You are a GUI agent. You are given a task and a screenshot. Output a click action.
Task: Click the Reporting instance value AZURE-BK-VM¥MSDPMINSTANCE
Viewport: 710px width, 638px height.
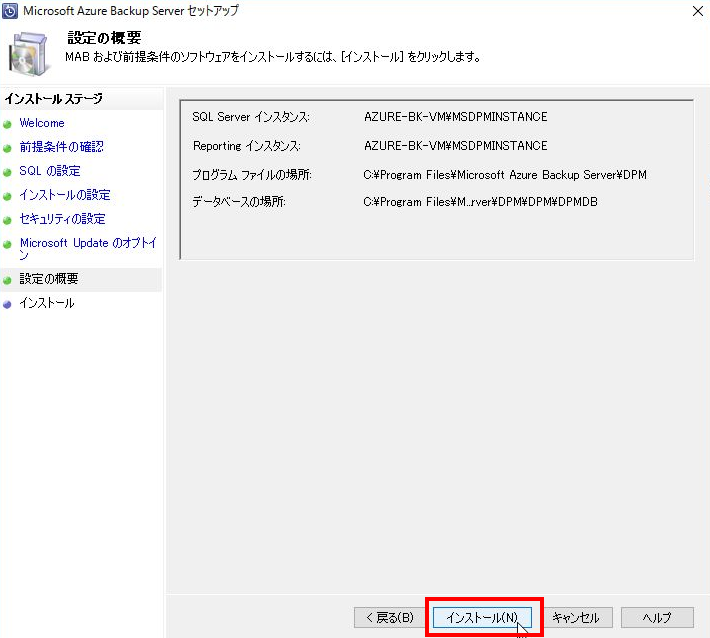[456, 146]
